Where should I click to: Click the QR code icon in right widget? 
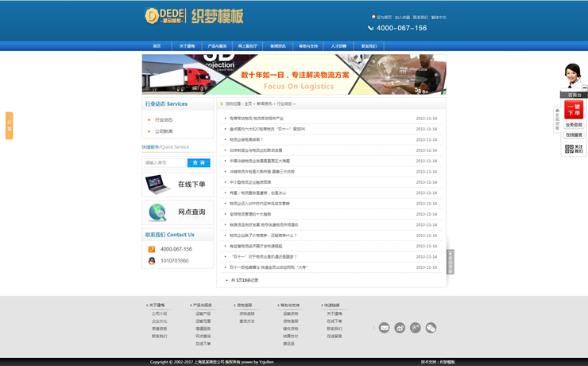[x=569, y=149]
